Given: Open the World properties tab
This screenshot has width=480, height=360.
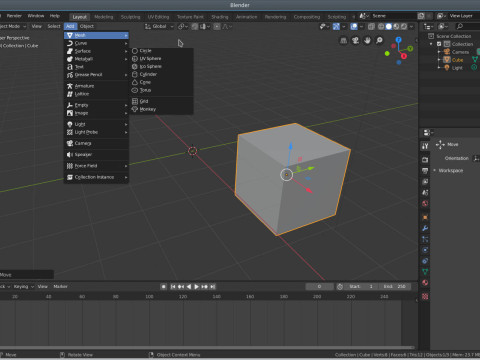Looking at the screenshot, I should (x=425, y=204).
